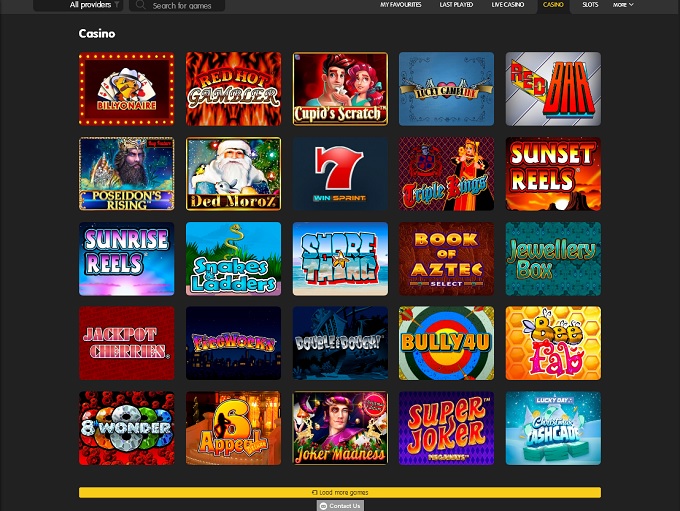Launch the Billyonaire game

pos(126,89)
